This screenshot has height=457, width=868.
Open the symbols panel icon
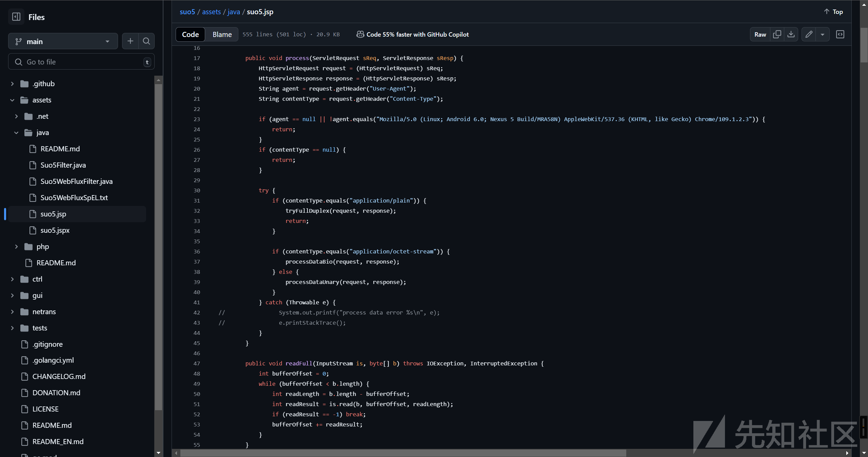[x=840, y=34]
